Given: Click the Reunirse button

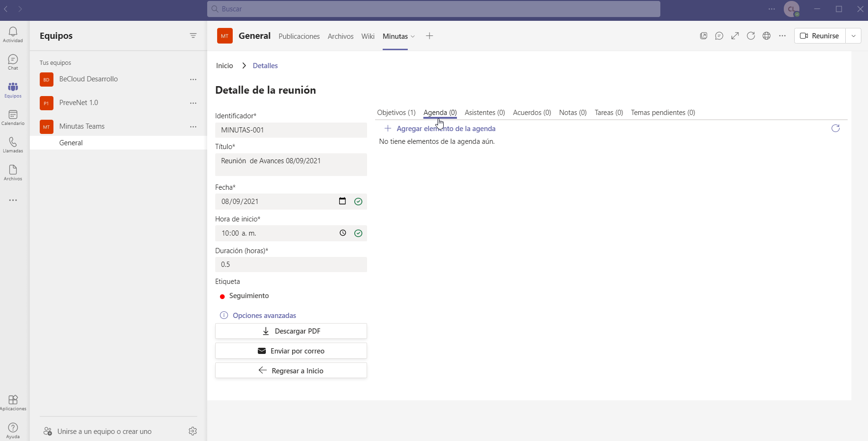Looking at the screenshot, I should pos(820,36).
